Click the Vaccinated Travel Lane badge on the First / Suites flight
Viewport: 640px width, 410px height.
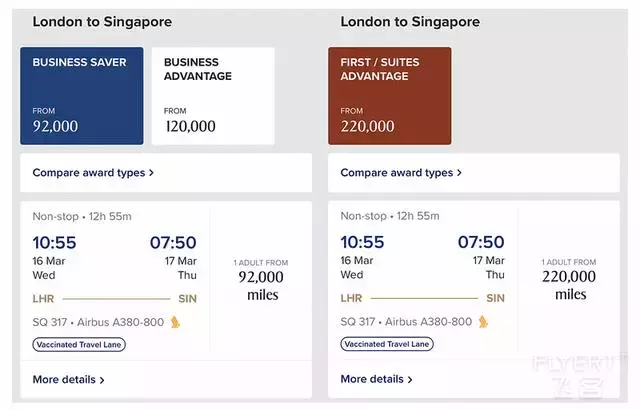click(387, 344)
